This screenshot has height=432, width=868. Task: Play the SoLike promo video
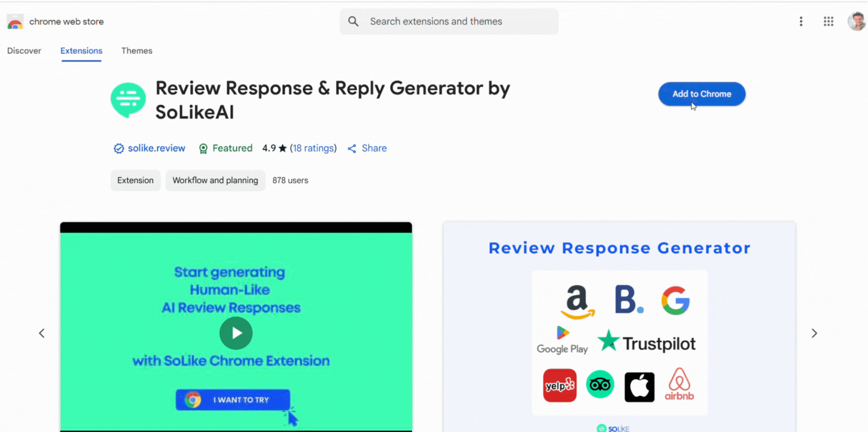tap(236, 333)
